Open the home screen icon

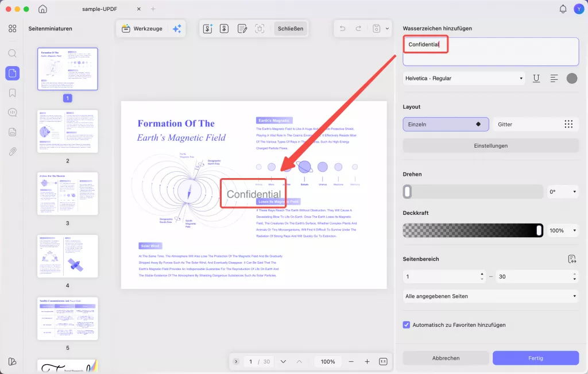(42, 9)
